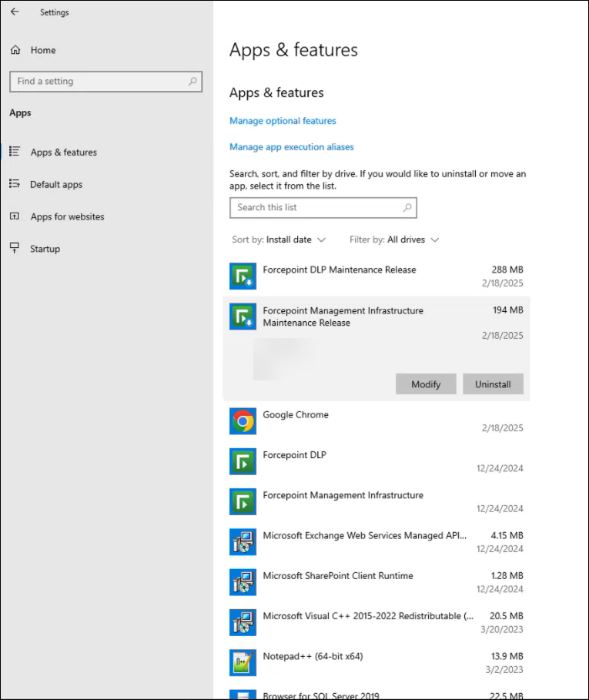Image resolution: width=589 pixels, height=700 pixels.
Task: Click the Microsoft Visual C++ Redistributable icon
Action: [243, 622]
